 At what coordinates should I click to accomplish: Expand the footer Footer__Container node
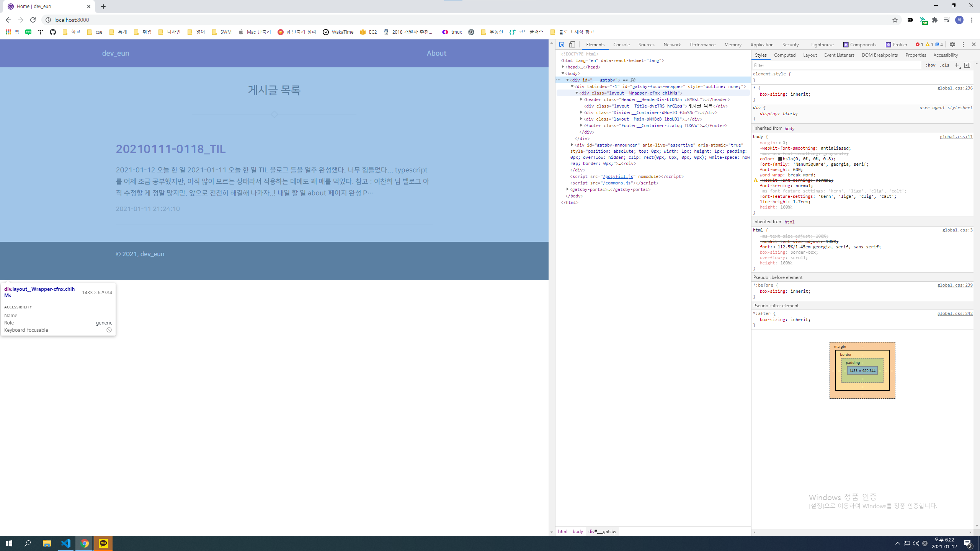(581, 126)
